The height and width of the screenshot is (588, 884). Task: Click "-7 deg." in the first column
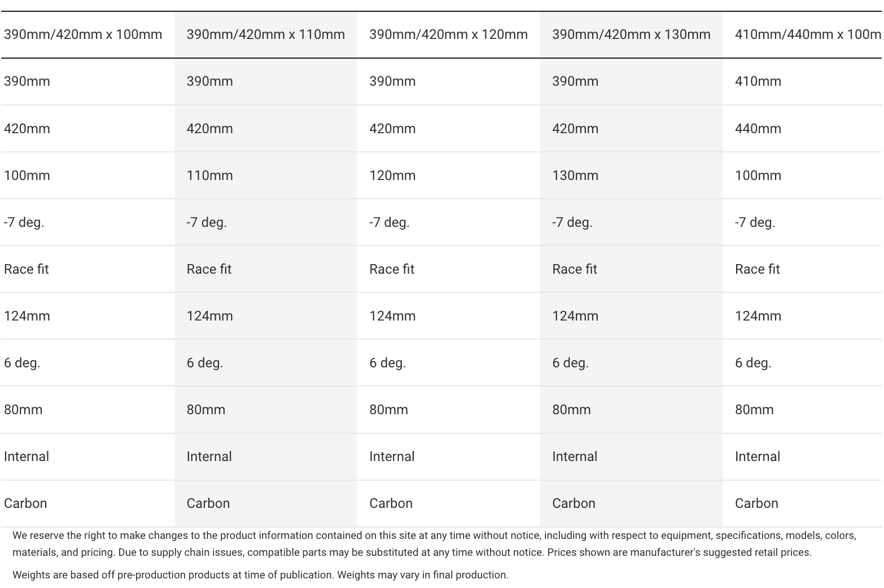pos(24,222)
